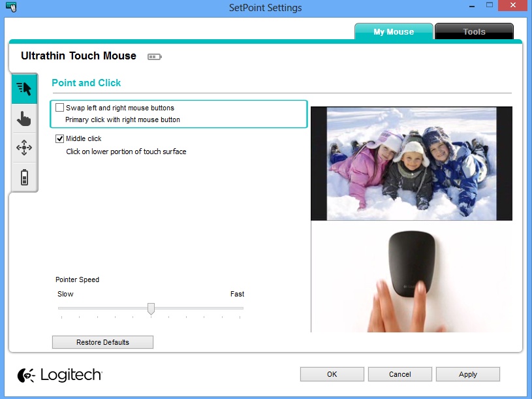Click the 'Primary click with right mouse button' text

[x=123, y=120]
